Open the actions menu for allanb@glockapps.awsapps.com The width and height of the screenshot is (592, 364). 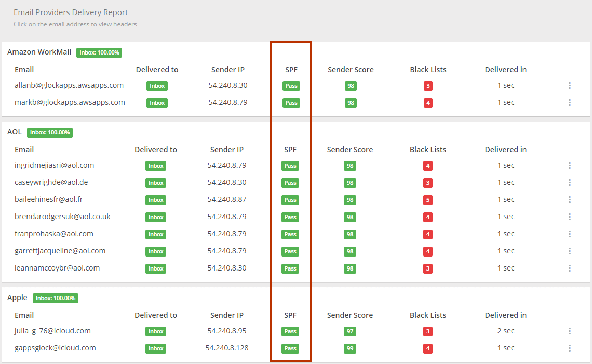(570, 86)
